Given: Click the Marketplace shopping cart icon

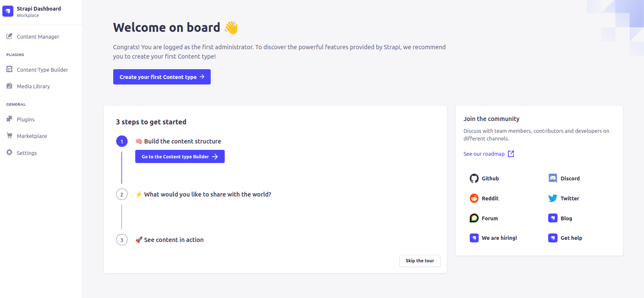Looking at the screenshot, I should click(9, 136).
